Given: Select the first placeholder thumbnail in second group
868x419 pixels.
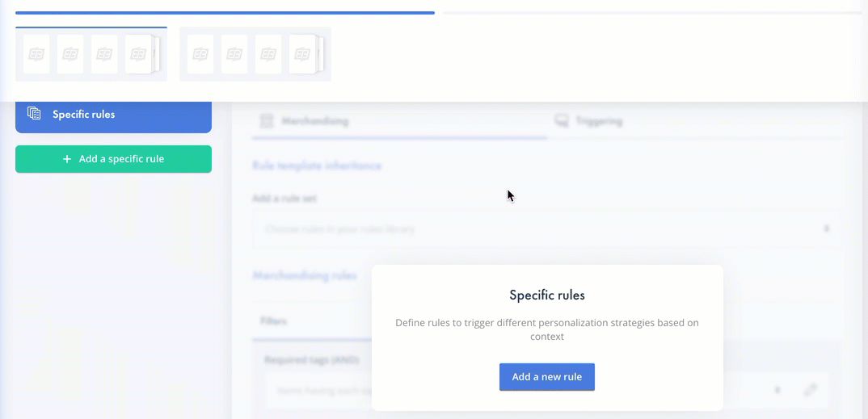Looking at the screenshot, I should pos(200,54).
